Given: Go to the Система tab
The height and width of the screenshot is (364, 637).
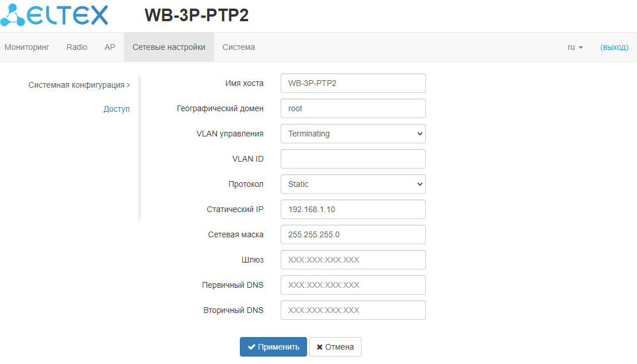Looking at the screenshot, I should click(239, 47).
